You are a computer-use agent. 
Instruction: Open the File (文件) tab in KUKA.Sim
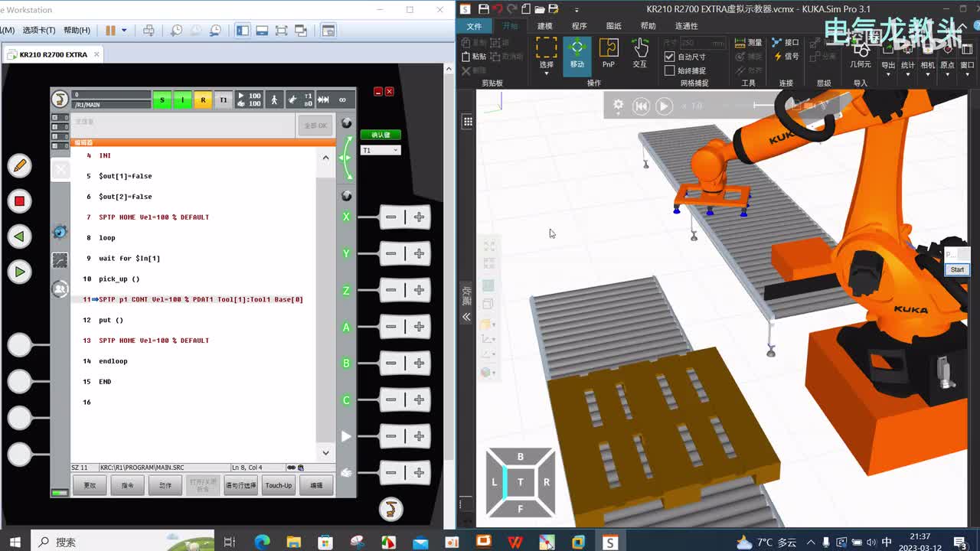tap(474, 26)
